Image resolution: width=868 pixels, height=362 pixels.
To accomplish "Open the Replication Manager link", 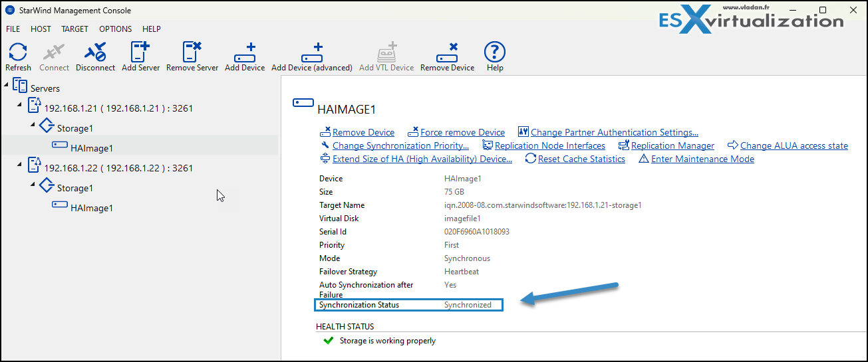I will [672, 145].
